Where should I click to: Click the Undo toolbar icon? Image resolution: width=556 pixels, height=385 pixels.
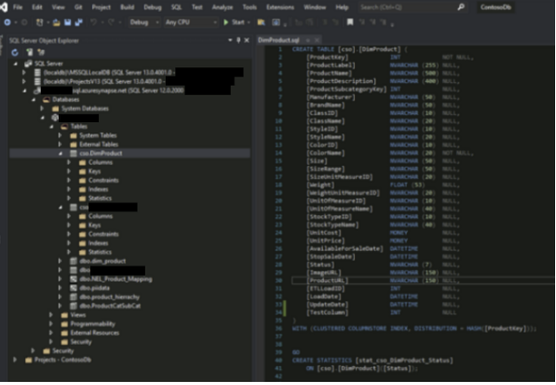[94, 22]
